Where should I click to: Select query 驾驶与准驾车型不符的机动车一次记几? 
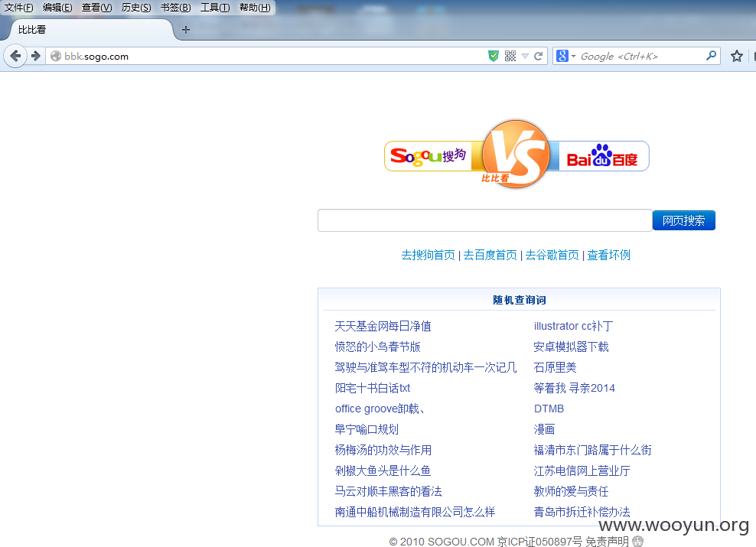[425, 368]
